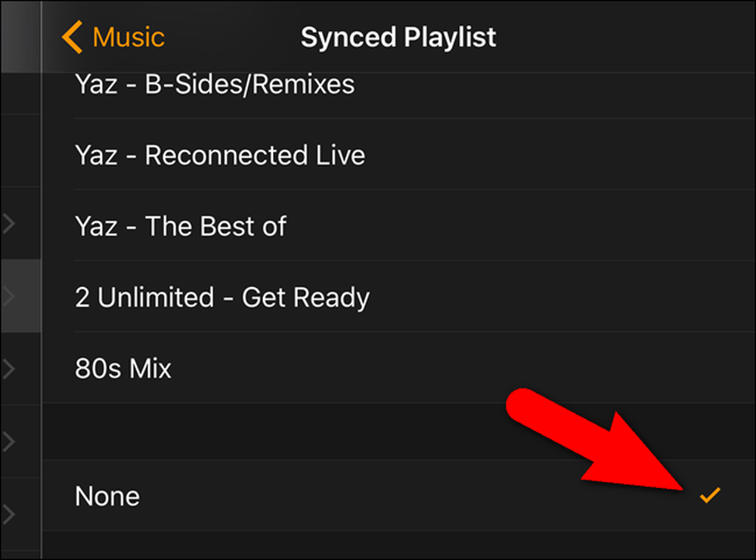Click the gray sidebar block beside Music header
The height and width of the screenshot is (560, 756).
point(20,37)
